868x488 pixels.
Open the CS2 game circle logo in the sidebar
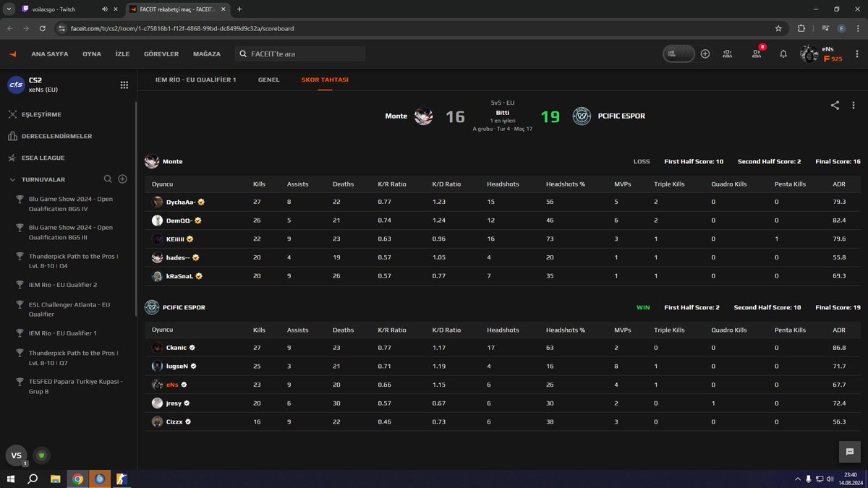point(15,85)
